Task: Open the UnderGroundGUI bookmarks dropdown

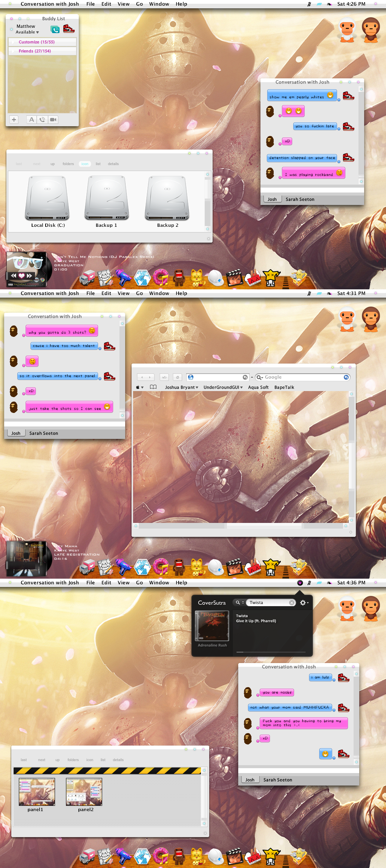Action: coord(223,387)
